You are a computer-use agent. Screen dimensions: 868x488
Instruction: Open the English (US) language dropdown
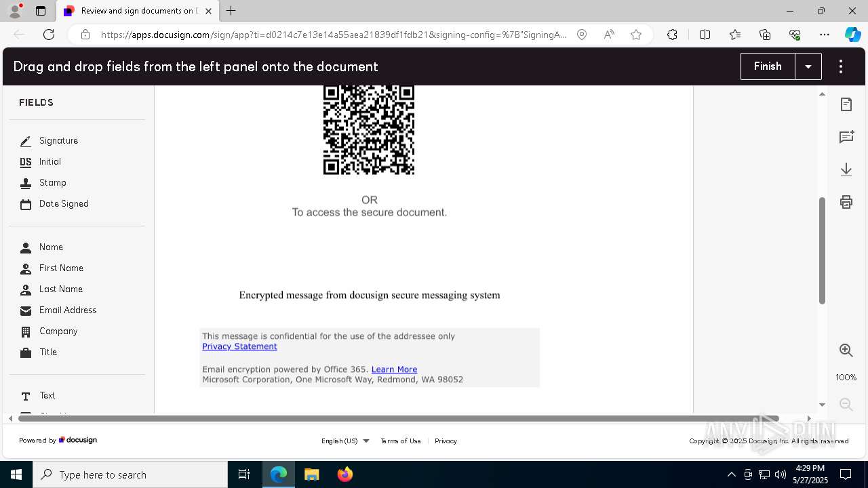click(x=345, y=441)
